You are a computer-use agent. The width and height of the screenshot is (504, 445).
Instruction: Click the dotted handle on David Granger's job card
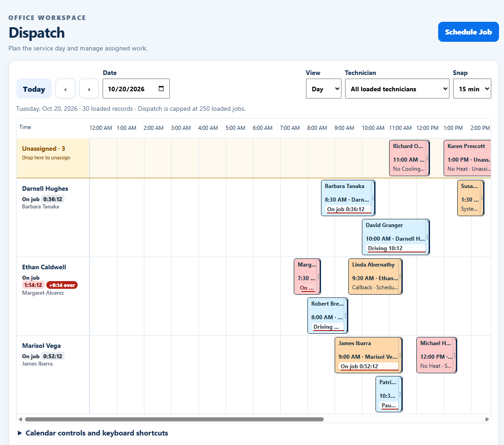(x=427, y=237)
